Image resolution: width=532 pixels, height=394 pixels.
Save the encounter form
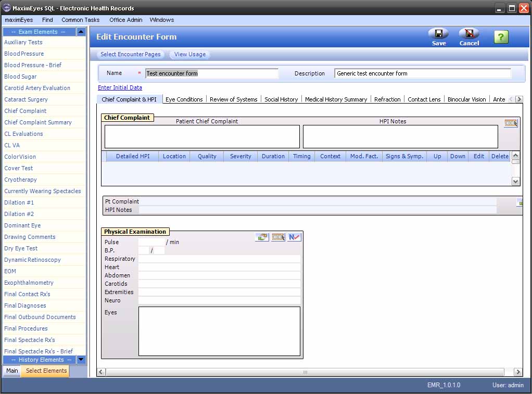click(x=438, y=36)
